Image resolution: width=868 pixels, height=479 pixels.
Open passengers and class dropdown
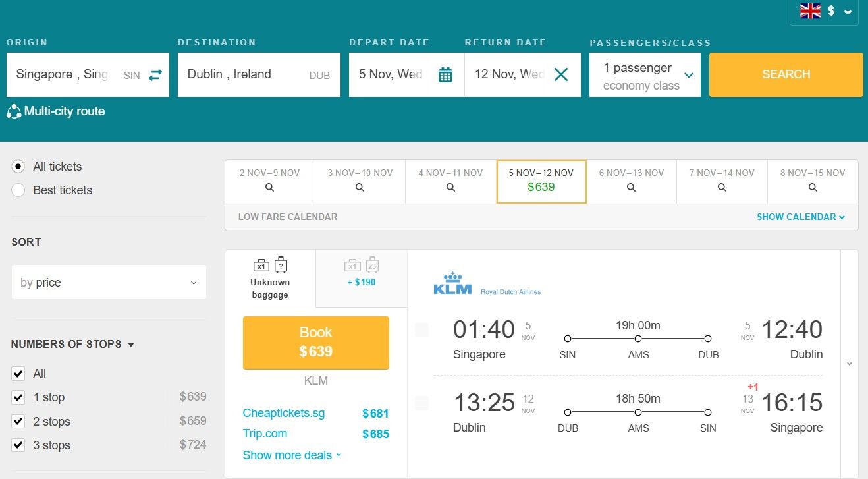coord(645,75)
